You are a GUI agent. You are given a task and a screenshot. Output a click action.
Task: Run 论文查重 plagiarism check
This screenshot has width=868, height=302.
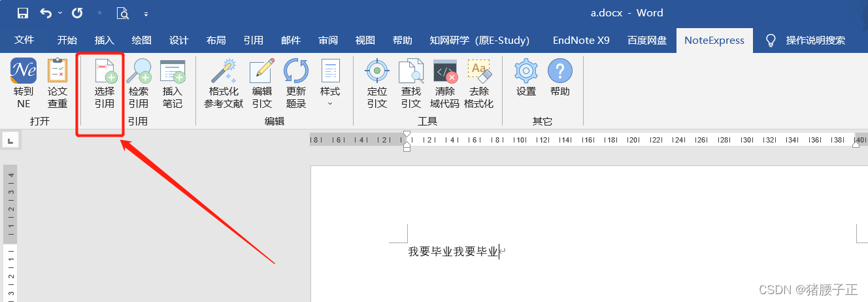click(58, 84)
